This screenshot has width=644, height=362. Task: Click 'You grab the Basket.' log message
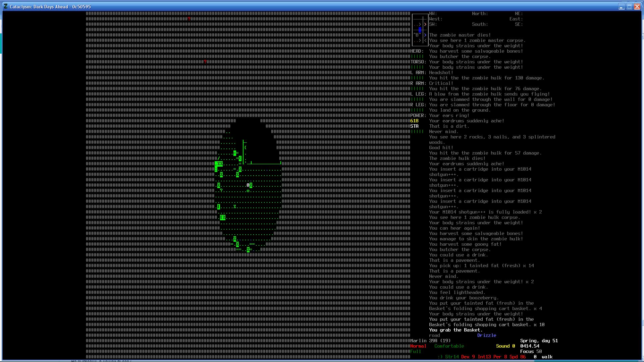(x=455, y=330)
